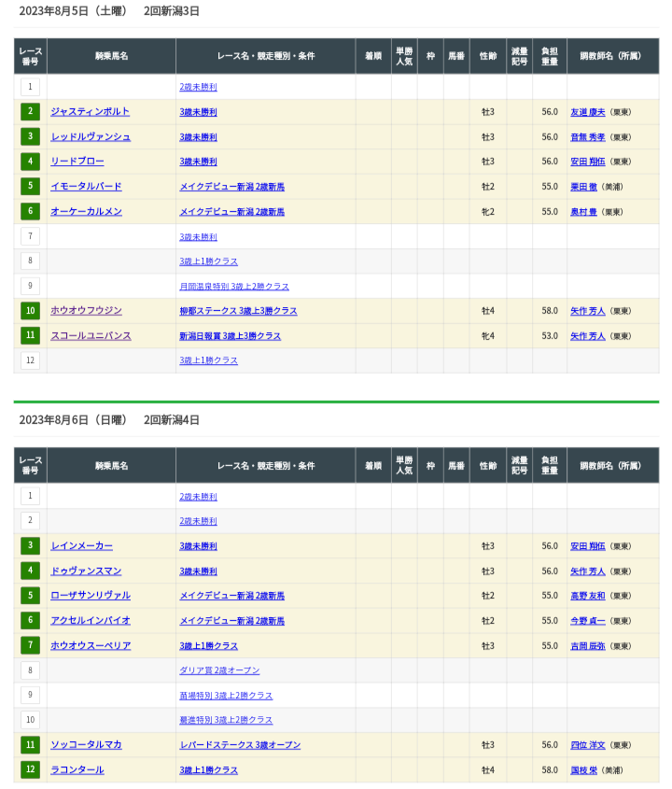Open 3歳上1勝クラス race in ラコンタール row
Screen dimensions: 672x789
click(209, 770)
